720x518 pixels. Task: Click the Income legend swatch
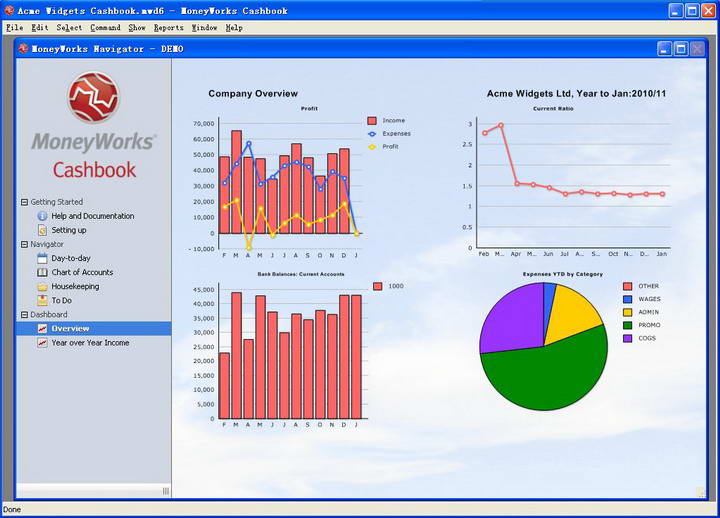[372, 121]
